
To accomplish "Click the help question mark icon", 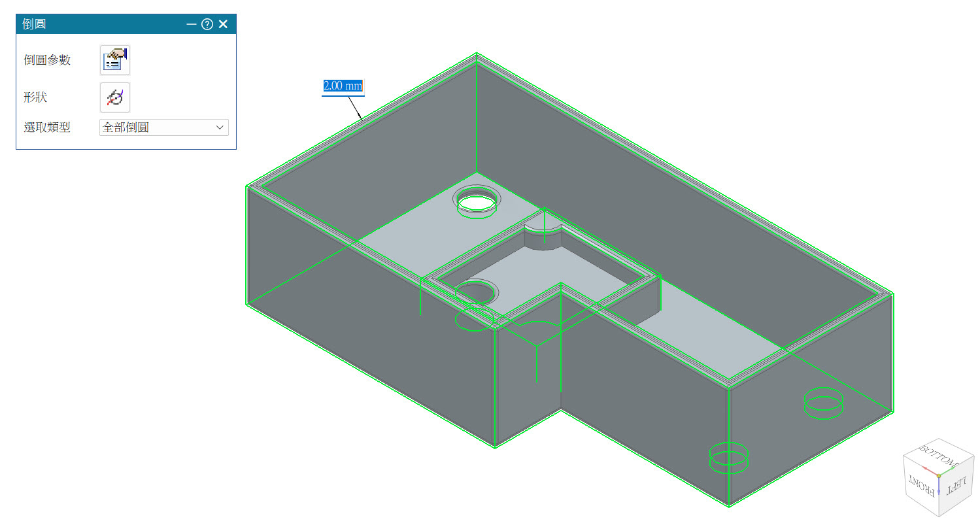I will [x=207, y=24].
